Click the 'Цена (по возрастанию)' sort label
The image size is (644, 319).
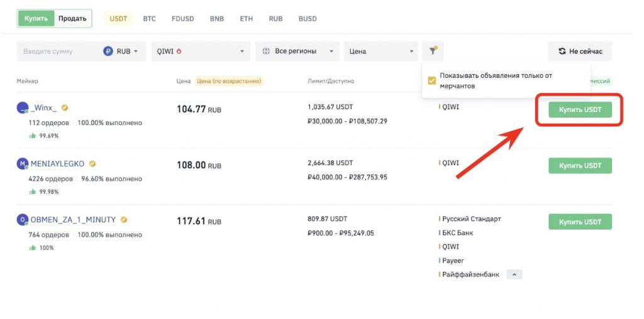[x=229, y=81]
